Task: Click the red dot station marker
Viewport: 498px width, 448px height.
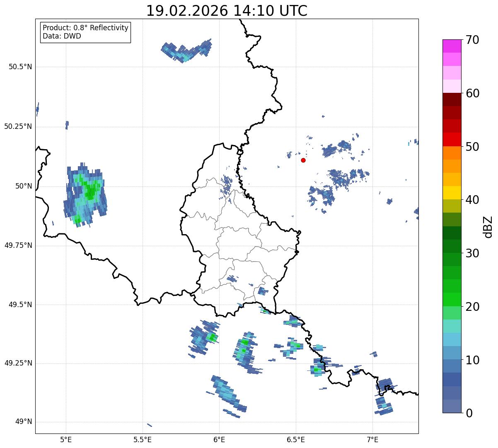Action: point(303,160)
